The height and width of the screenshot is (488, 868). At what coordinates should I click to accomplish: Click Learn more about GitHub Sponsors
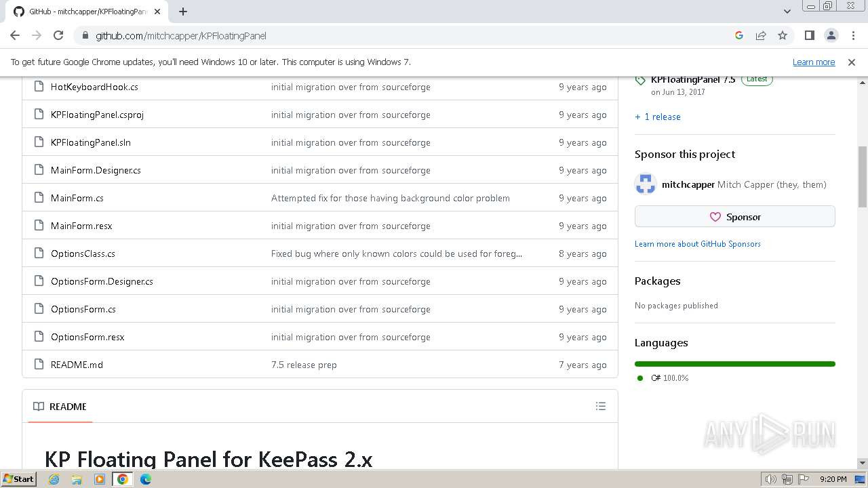697,244
